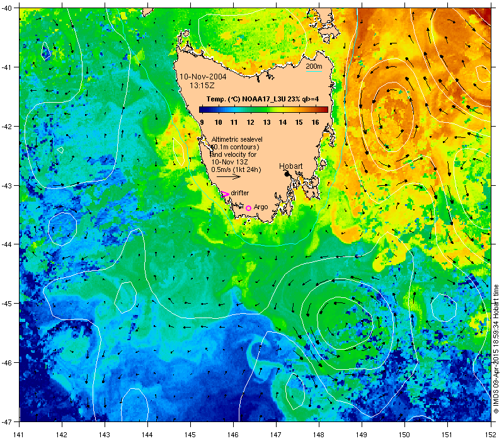The width and height of the screenshot is (504, 441).
Task: Click longitude axis label '143'
Action: (x=105, y=435)
